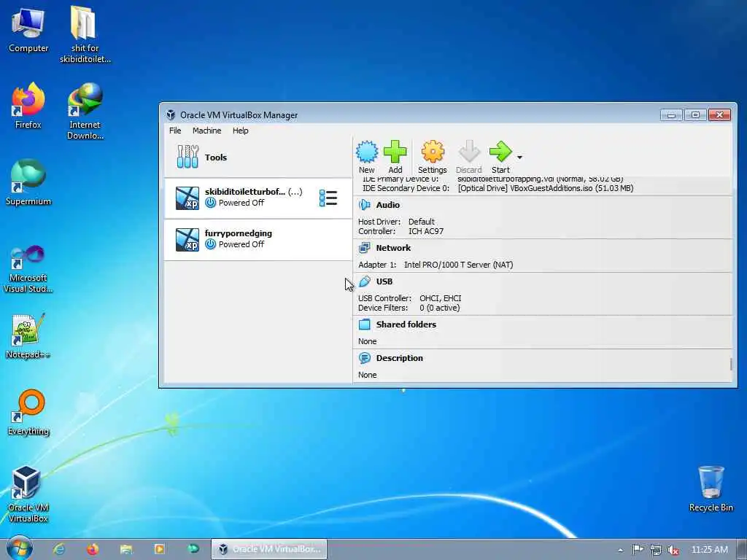
Task: Open the Supermium desktop shortcut
Action: (28, 182)
